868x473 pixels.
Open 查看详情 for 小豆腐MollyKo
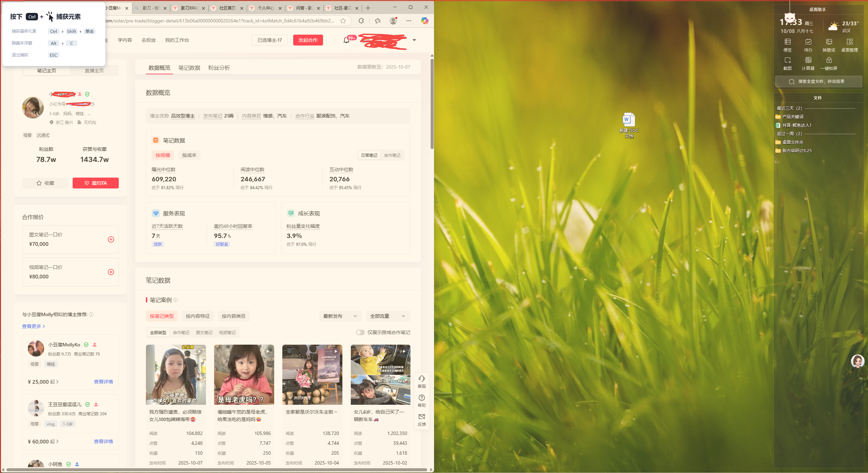(x=103, y=382)
